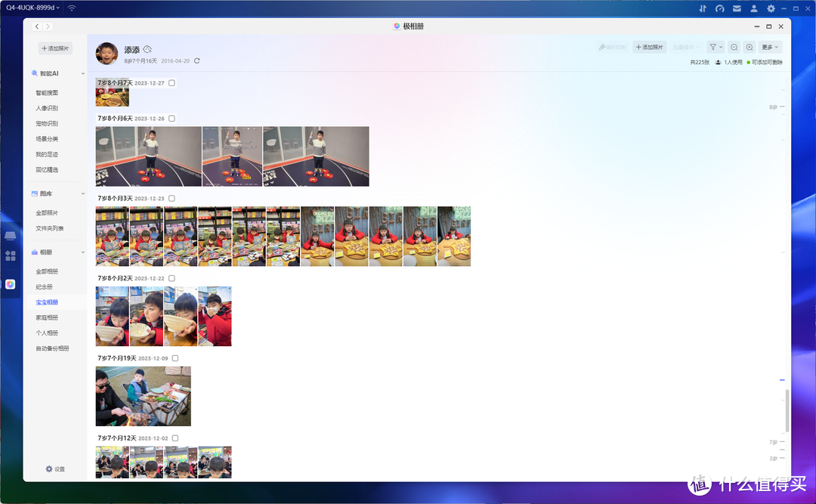Select 个人相册 in the sidebar
This screenshot has width=816, height=504.
point(47,333)
